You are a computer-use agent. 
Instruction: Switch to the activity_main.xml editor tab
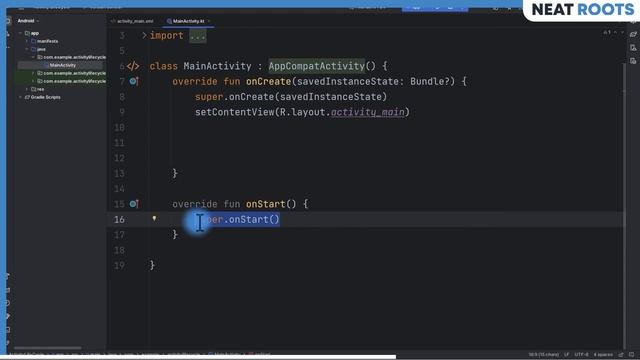(133, 21)
